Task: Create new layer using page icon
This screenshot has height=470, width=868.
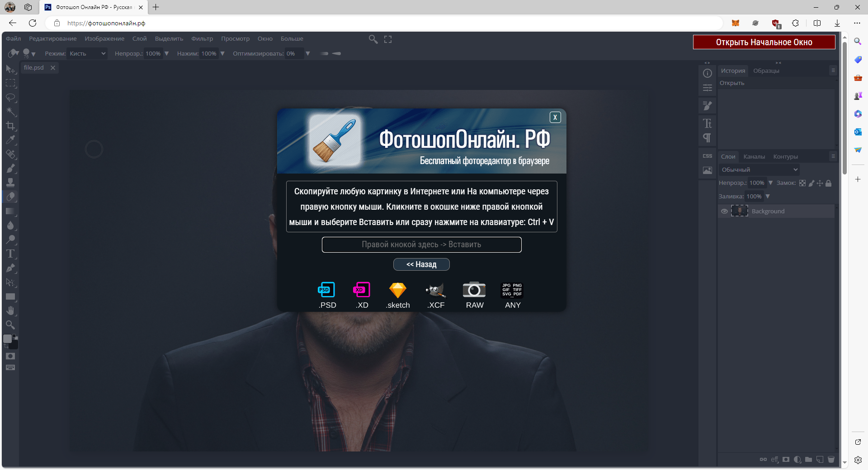Action: pos(820,460)
